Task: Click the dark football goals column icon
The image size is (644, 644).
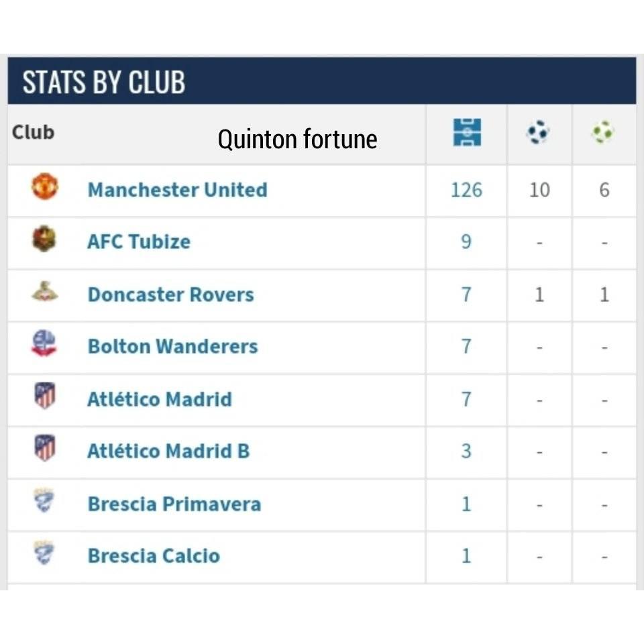Action: [537, 132]
